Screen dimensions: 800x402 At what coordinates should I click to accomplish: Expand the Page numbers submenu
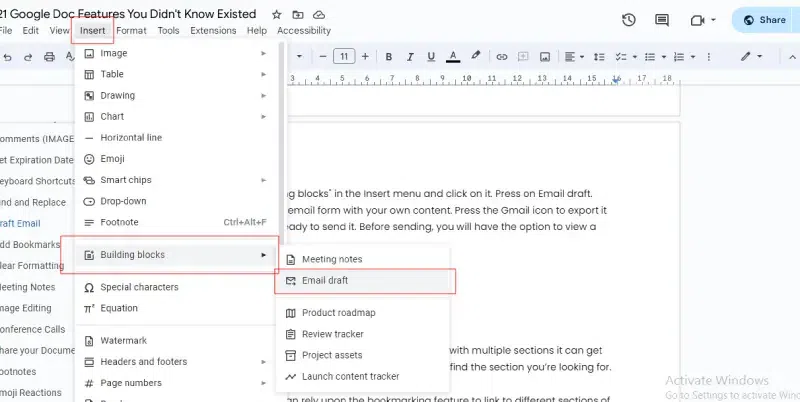pos(177,383)
